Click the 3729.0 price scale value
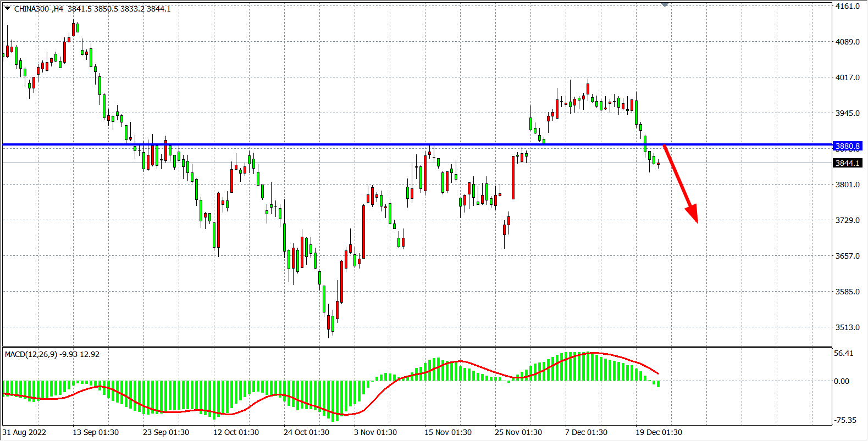 point(847,220)
